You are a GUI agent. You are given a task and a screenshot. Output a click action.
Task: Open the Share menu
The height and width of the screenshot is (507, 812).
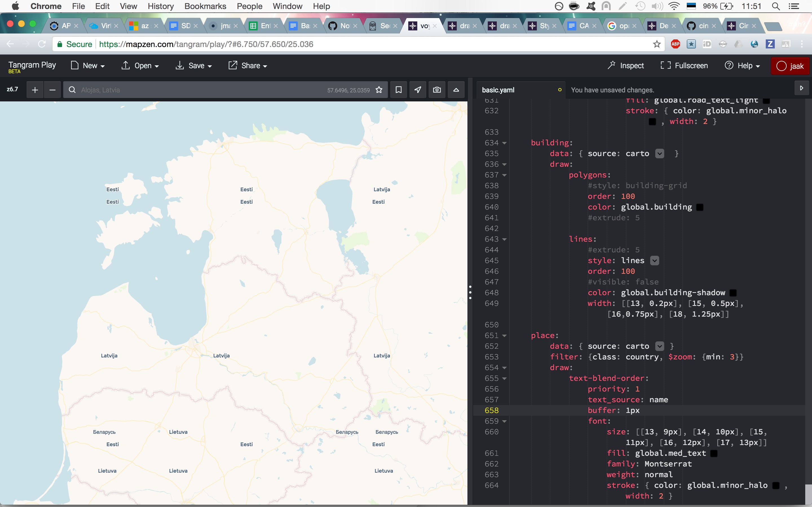(248, 65)
